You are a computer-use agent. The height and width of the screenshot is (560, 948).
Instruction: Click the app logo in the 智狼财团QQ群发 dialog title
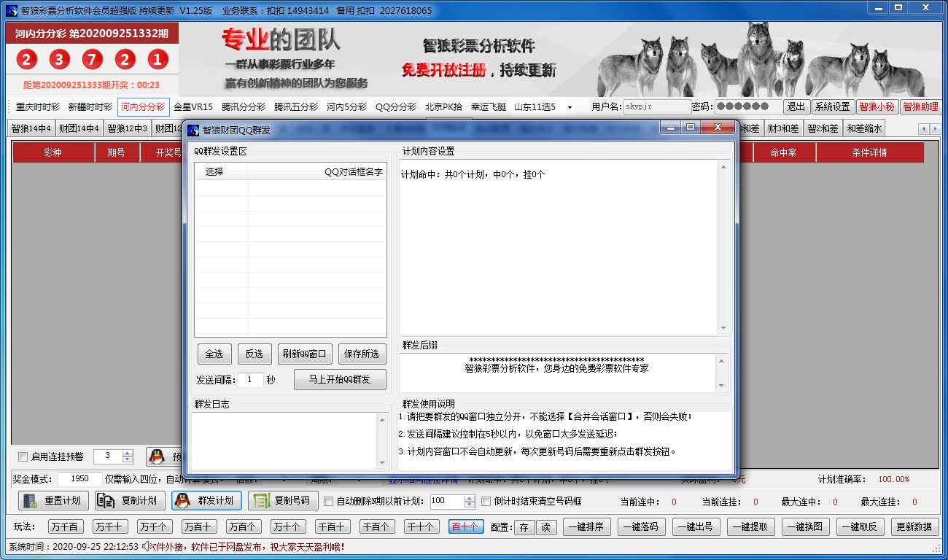193,130
